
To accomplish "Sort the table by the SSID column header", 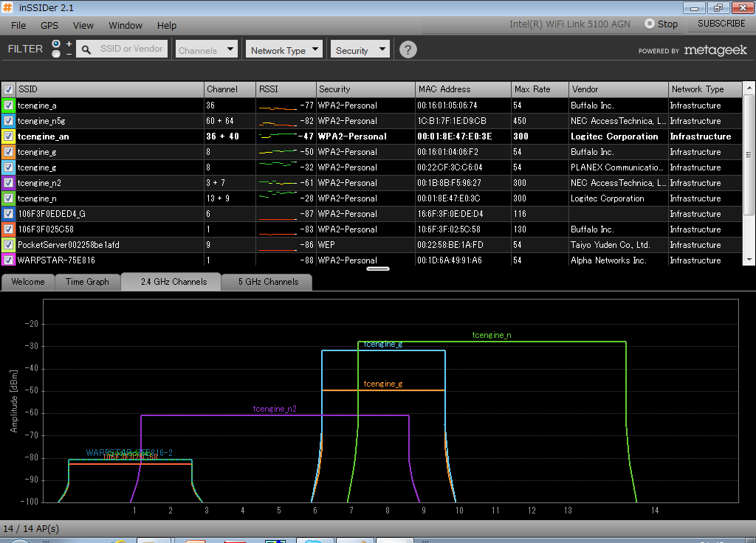I will pos(110,89).
